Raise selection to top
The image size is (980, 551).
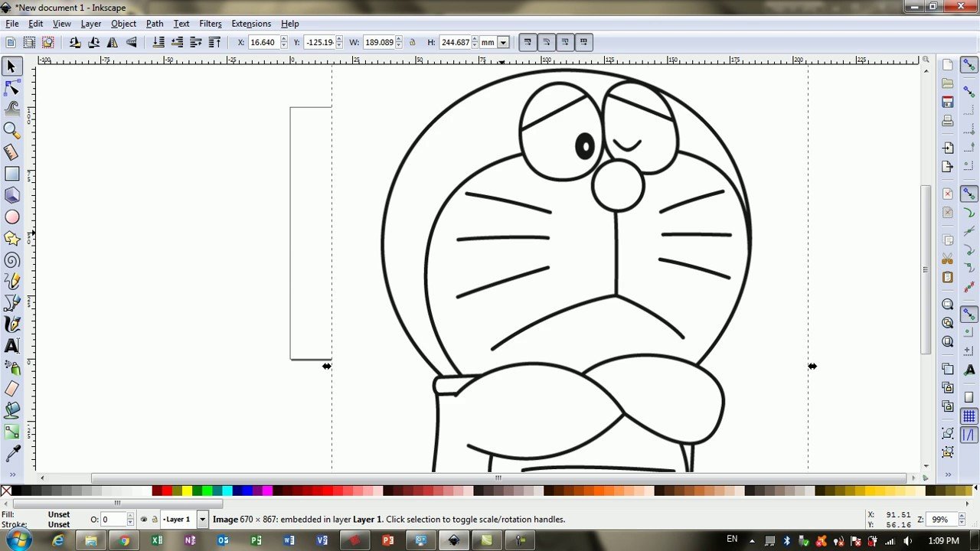[x=214, y=43]
